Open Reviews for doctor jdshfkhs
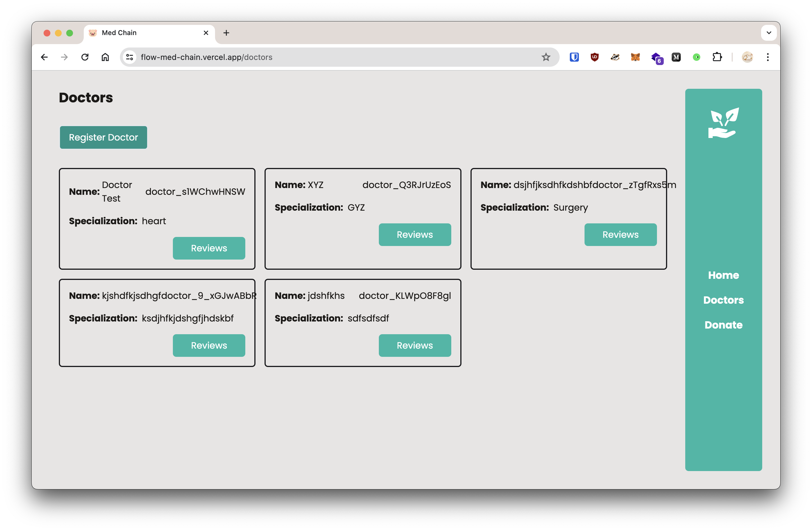This screenshot has height=531, width=812. [x=414, y=346]
